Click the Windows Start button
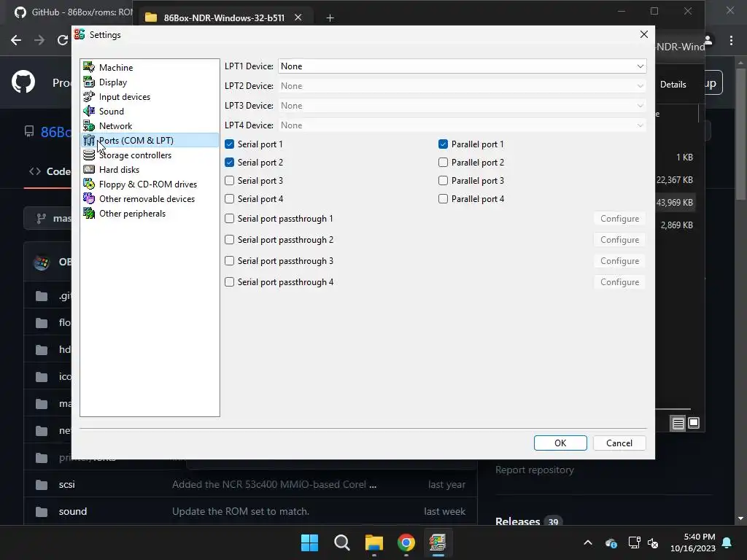The width and height of the screenshot is (747, 560). 309,542
